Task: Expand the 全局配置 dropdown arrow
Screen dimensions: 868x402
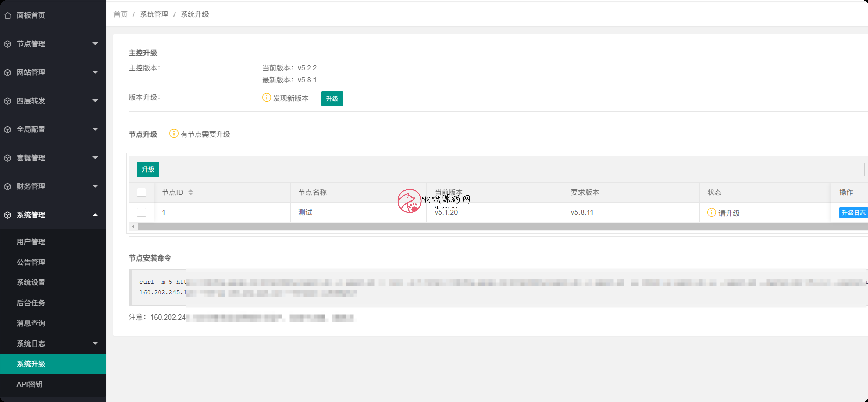Action: (x=95, y=129)
